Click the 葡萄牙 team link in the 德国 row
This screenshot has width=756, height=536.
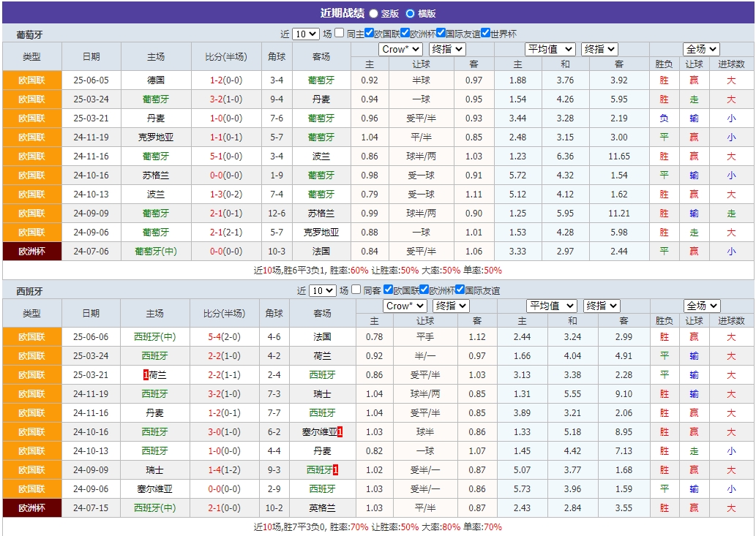click(x=320, y=80)
